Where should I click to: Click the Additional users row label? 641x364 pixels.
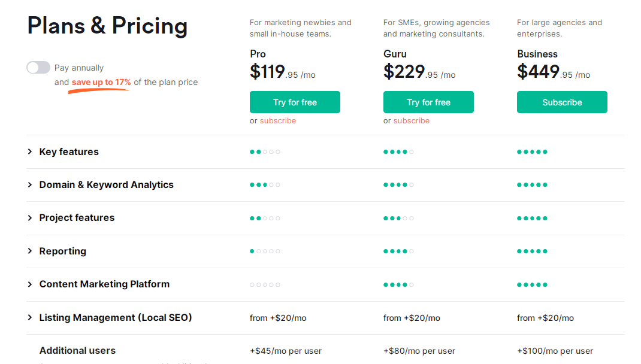(77, 351)
